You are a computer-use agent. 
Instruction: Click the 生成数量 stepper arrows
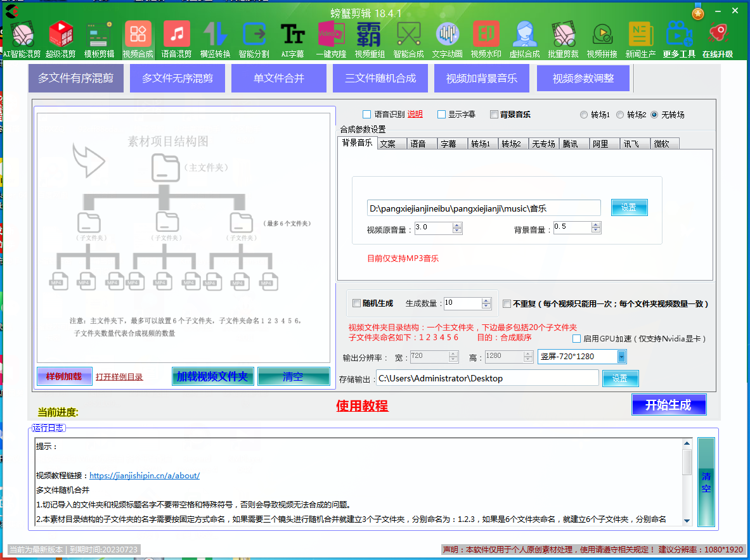pos(486,303)
